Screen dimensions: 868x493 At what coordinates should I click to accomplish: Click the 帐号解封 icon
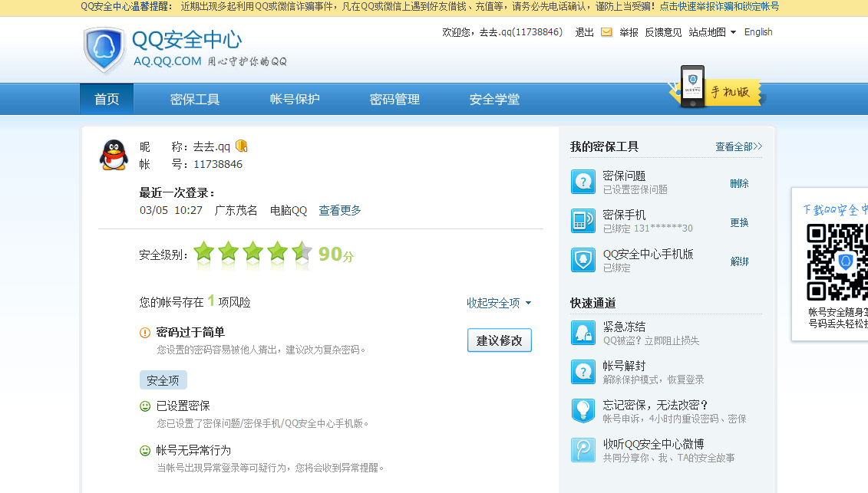[583, 372]
